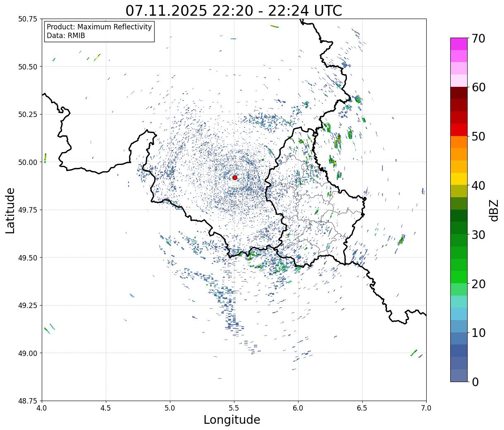
Task: Click the latitude tick label 50.75
Action: 28,19
